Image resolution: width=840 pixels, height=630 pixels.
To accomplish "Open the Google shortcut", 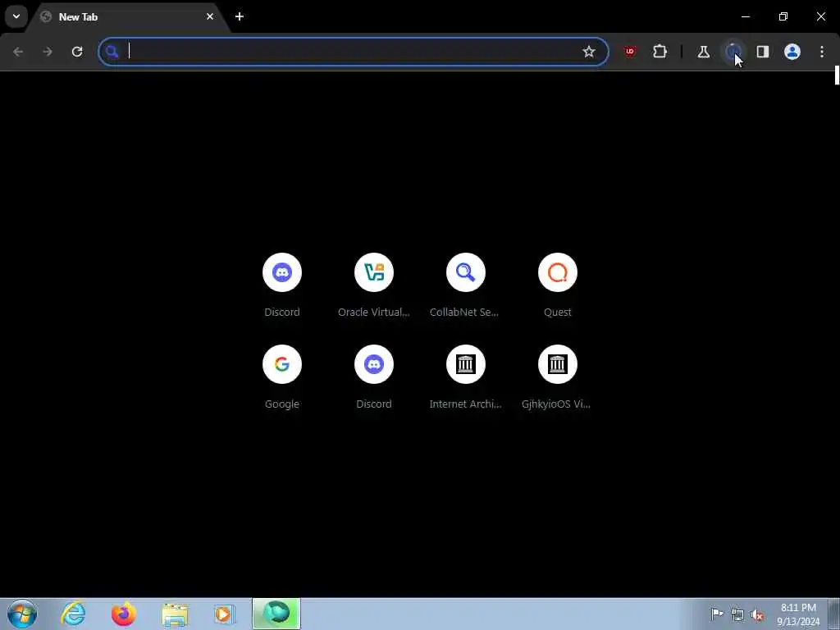I will tap(282, 377).
